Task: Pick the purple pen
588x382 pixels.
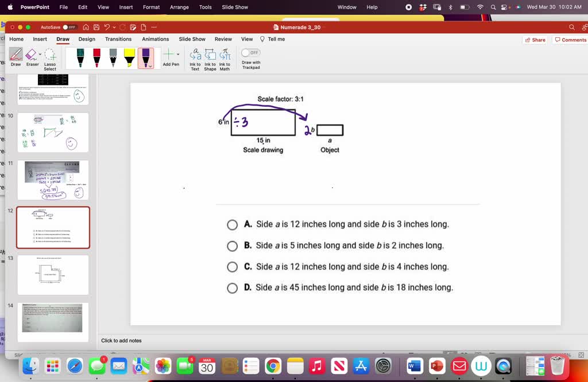Action: 145,57
